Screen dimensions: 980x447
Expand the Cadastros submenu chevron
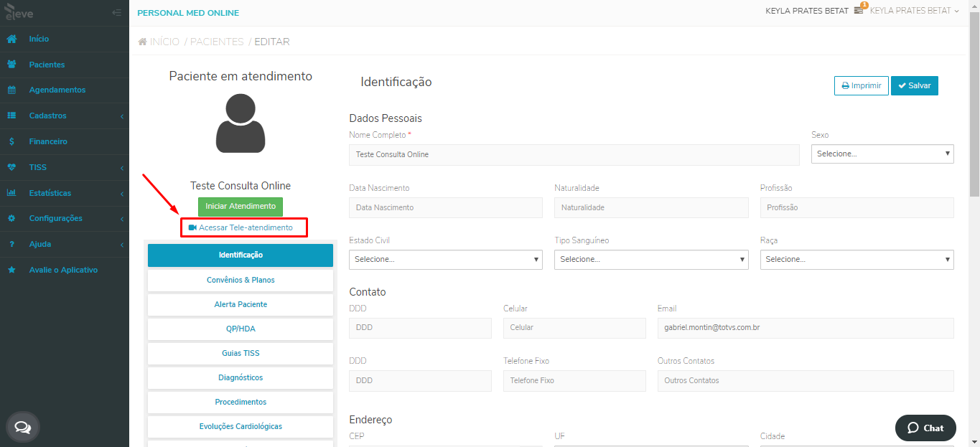coord(122,116)
